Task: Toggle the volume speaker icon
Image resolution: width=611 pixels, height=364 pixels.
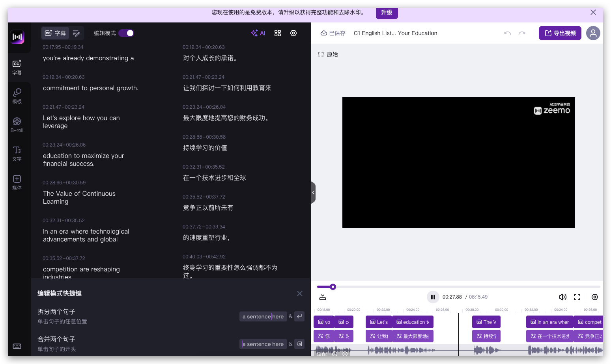Action: click(563, 297)
